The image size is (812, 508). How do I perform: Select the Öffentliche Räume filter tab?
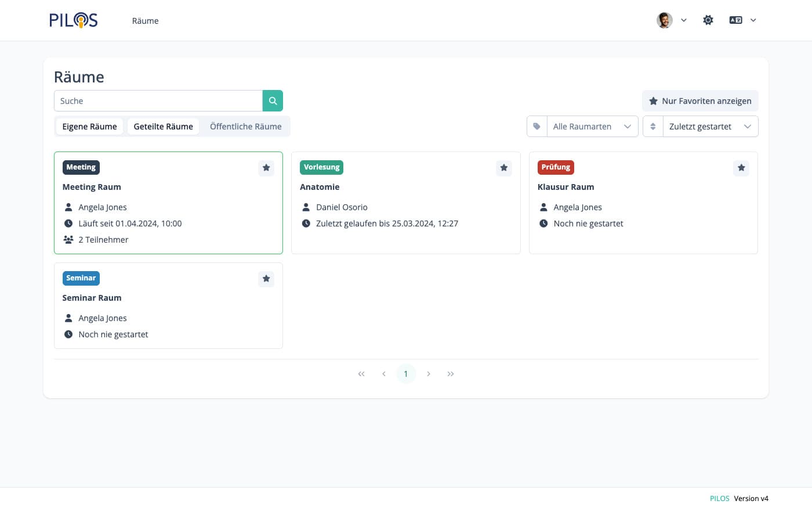coord(245,127)
